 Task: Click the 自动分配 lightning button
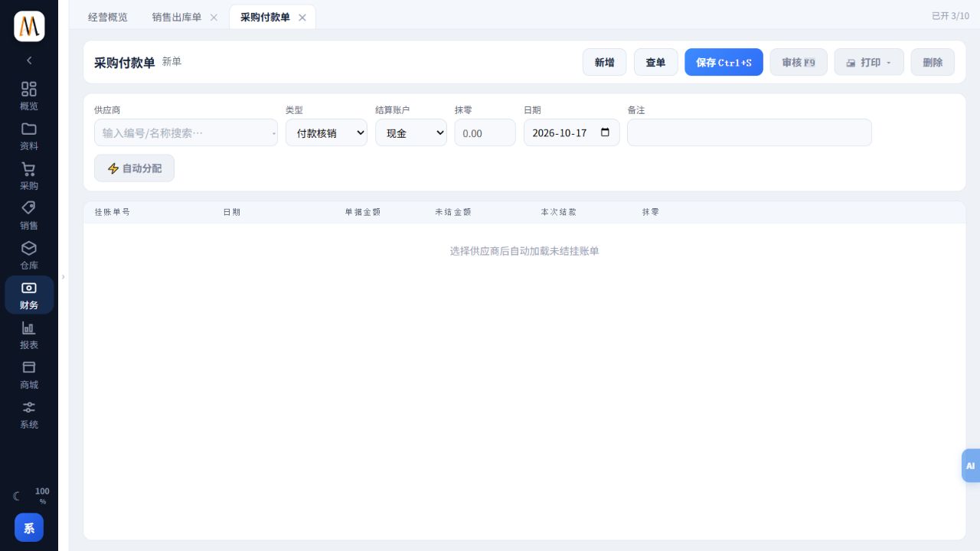134,168
